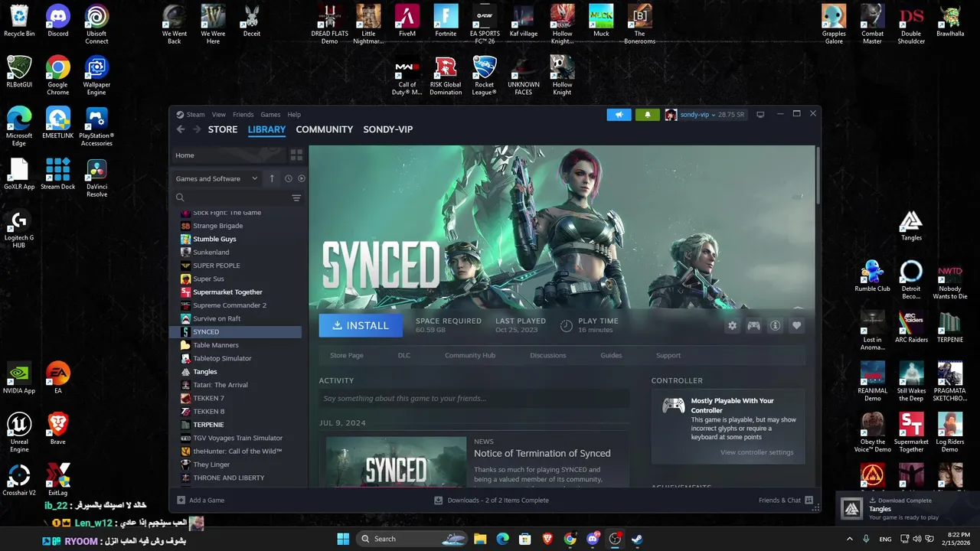The height and width of the screenshot is (551, 980).
Task: Click activity say something field
Action: click(x=474, y=398)
